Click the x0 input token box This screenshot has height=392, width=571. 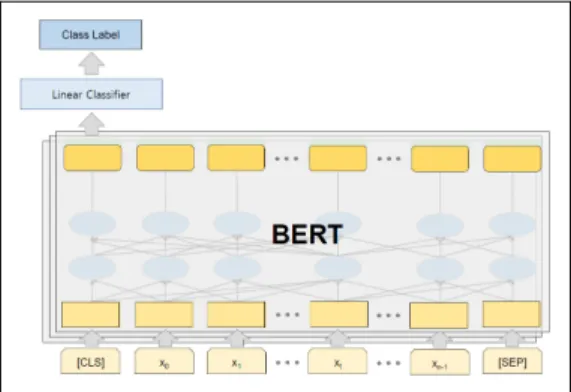click(x=164, y=361)
